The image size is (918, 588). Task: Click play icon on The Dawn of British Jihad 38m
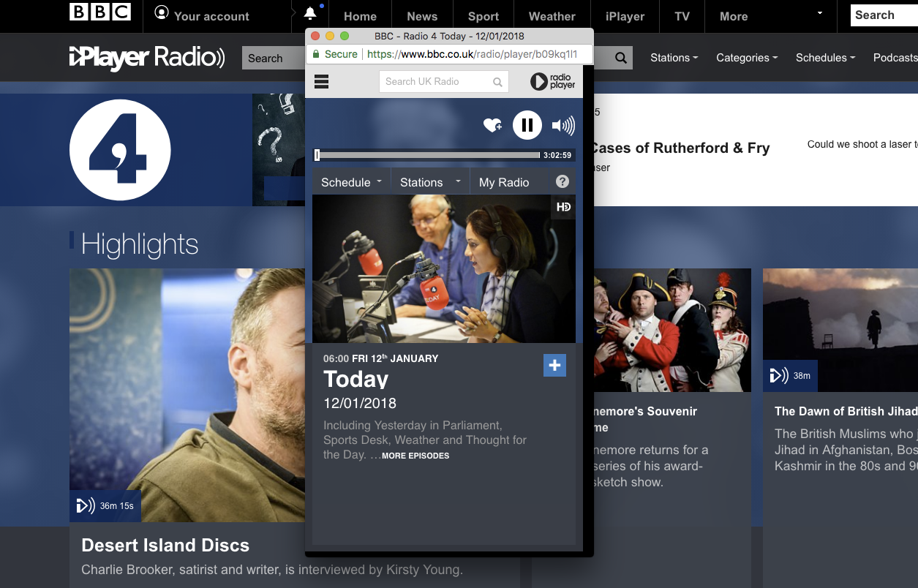click(779, 376)
